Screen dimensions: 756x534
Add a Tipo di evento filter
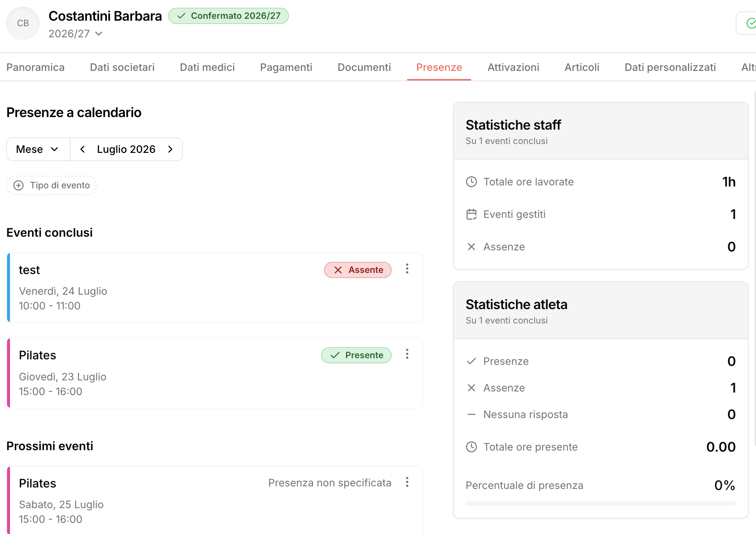tap(51, 185)
